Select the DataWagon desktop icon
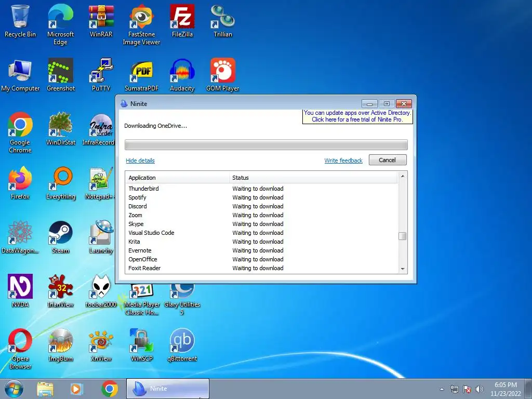This screenshot has width=532, height=399. click(20, 237)
